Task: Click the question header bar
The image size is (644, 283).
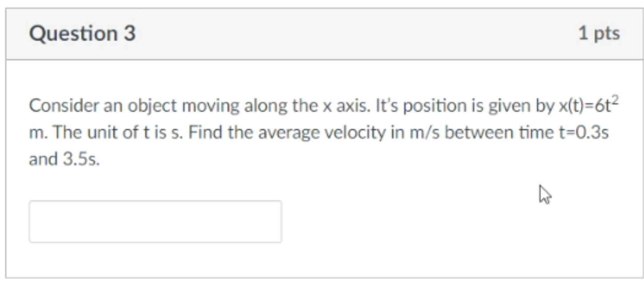Action: pyautogui.click(x=322, y=32)
